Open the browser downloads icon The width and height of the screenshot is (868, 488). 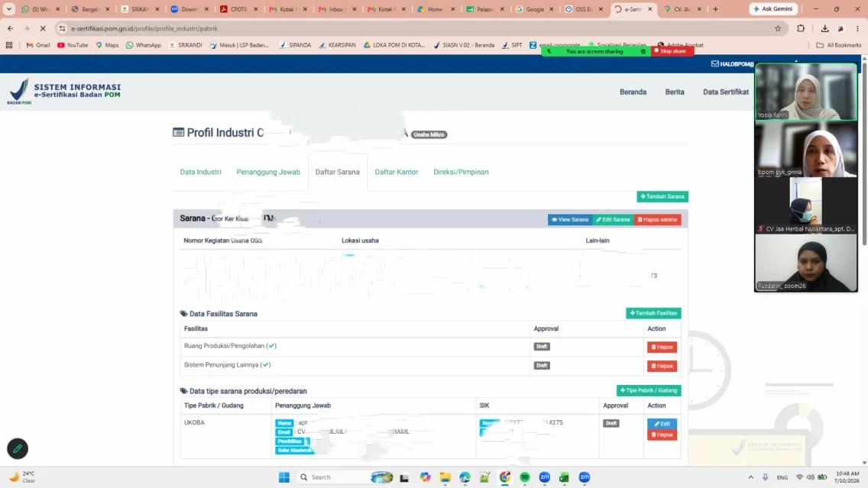coord(824,28)
